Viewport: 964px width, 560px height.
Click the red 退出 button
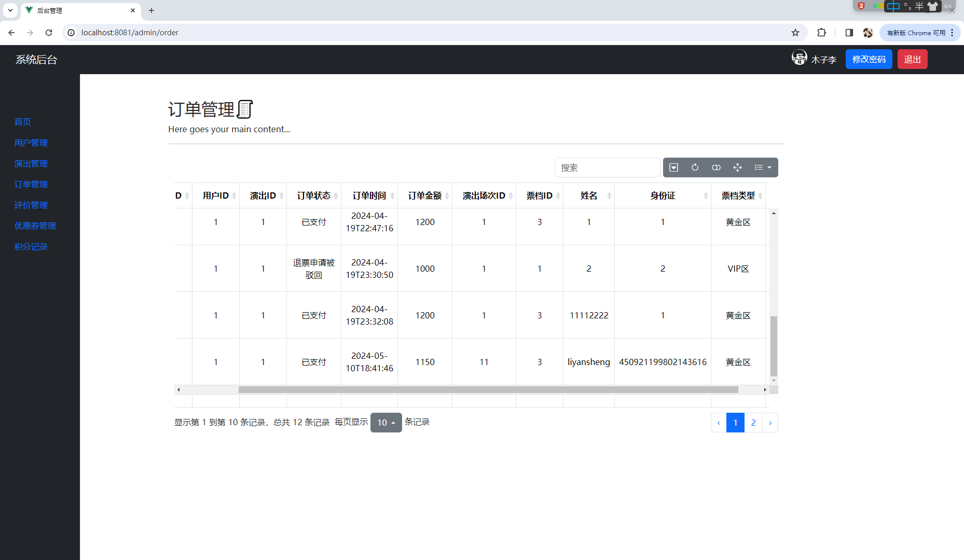[x=912, y=59]
